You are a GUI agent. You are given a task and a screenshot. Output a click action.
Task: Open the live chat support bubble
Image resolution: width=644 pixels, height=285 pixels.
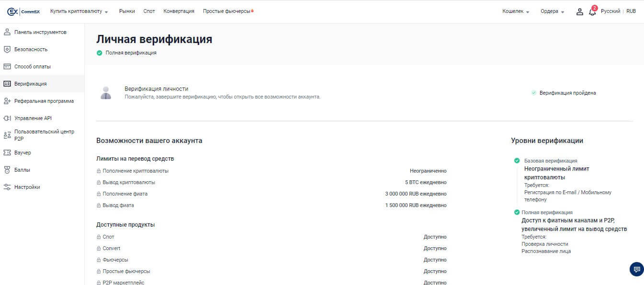[636, 269]
